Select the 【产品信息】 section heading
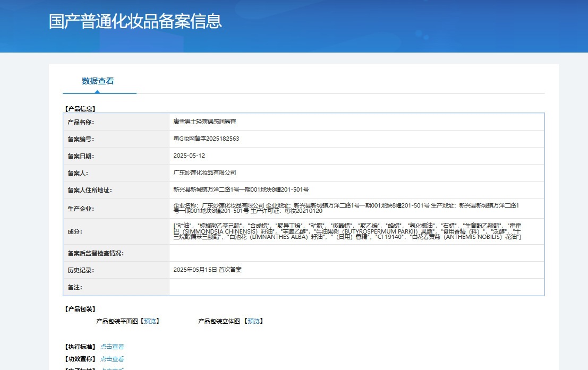The width and height of the screenshot is (588, 370). pyautogui.click(x=80, y=109)
